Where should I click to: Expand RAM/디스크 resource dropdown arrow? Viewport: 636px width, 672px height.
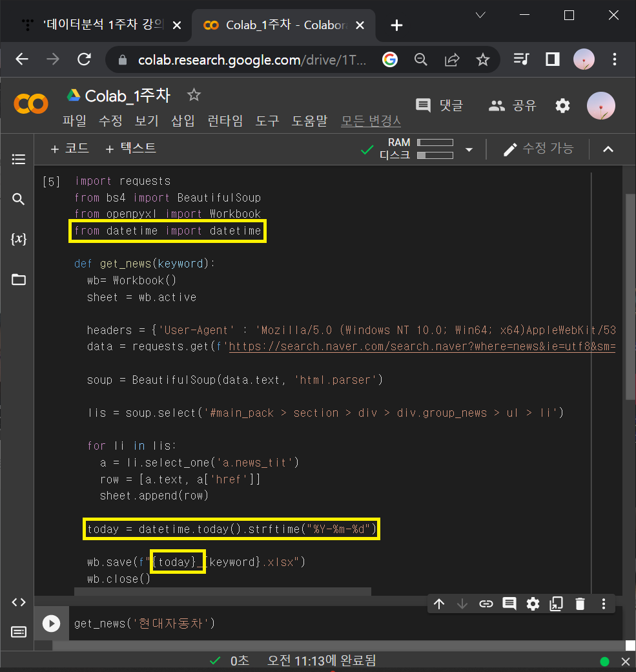(469, 149)
